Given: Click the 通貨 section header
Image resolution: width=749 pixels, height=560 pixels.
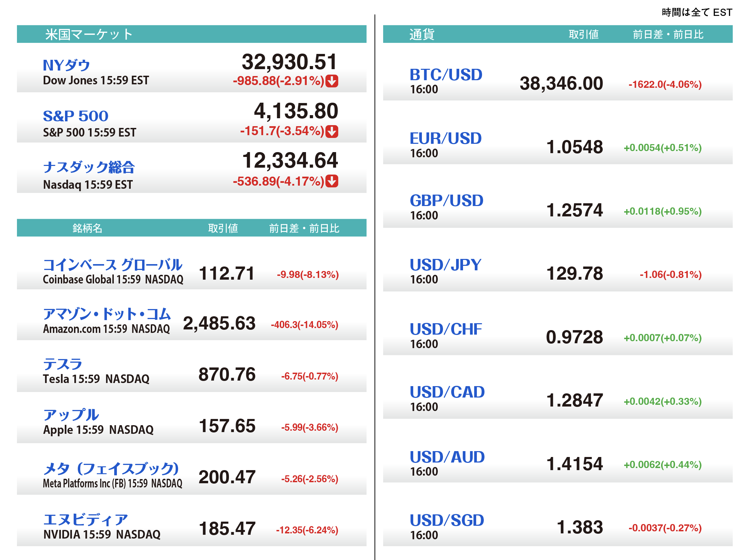Looking at the screenshot, I should point(422,34).
